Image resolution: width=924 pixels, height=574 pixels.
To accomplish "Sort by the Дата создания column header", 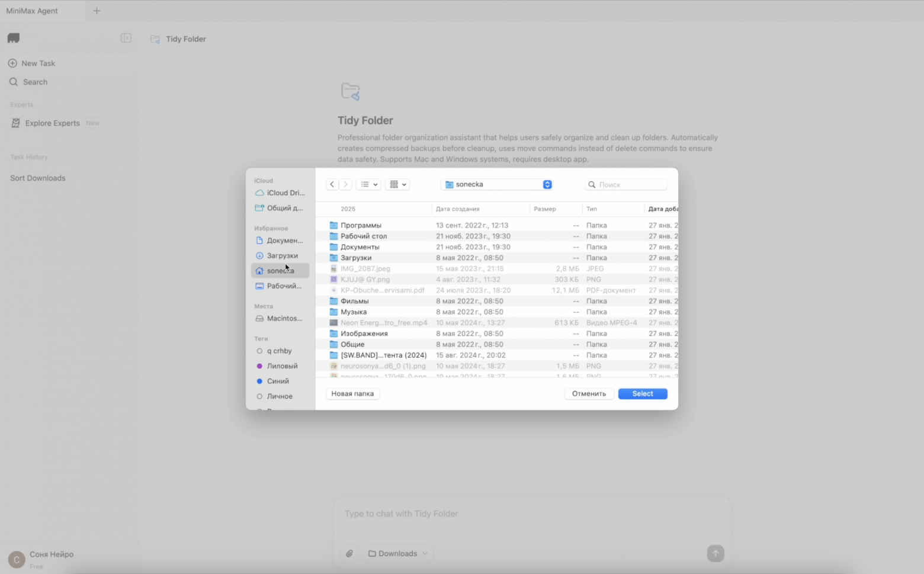I will pyautogui.click(x=481, y=209).
